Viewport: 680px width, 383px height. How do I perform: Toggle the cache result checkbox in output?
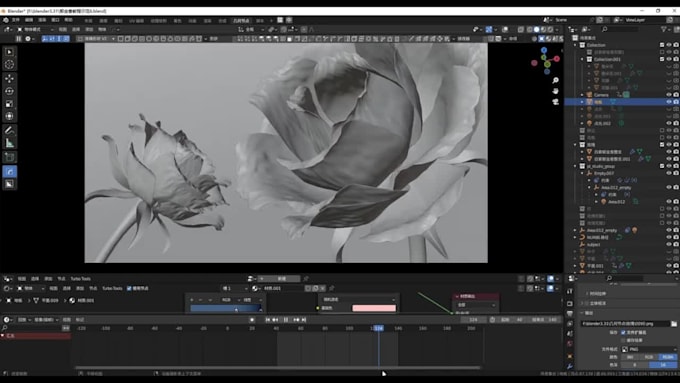pos(623,340)
